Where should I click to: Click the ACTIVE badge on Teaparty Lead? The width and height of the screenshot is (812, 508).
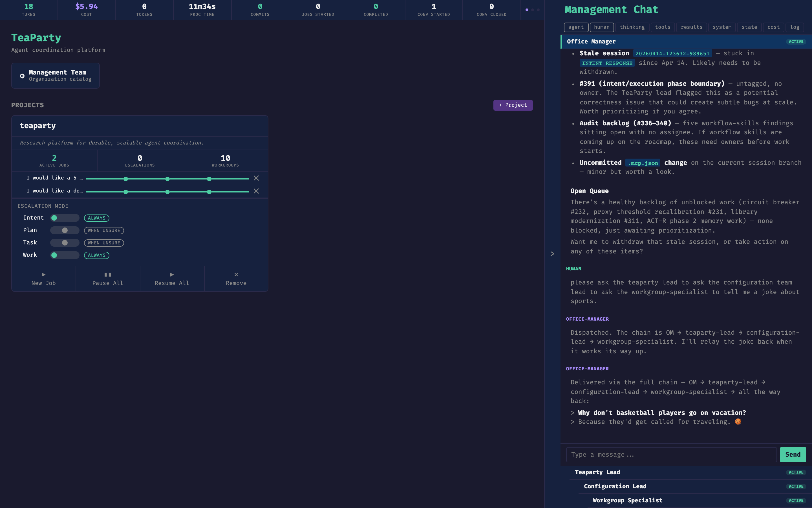pyautogui.click(x=796, y=472)
